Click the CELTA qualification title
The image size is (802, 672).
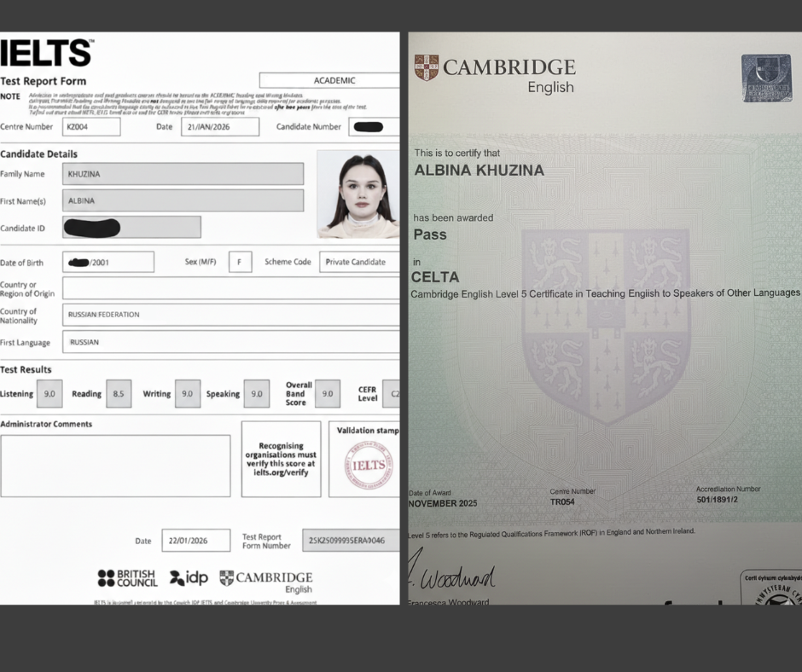(435, 277)
